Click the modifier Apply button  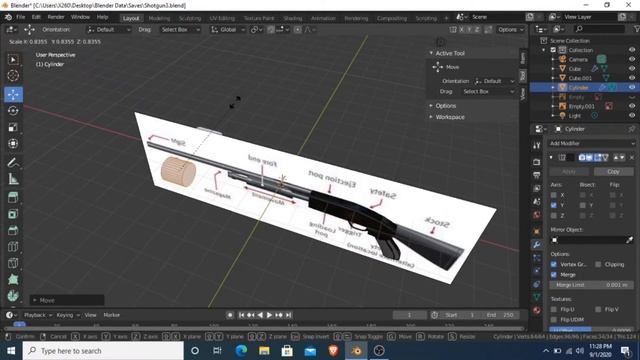point(569,172)
